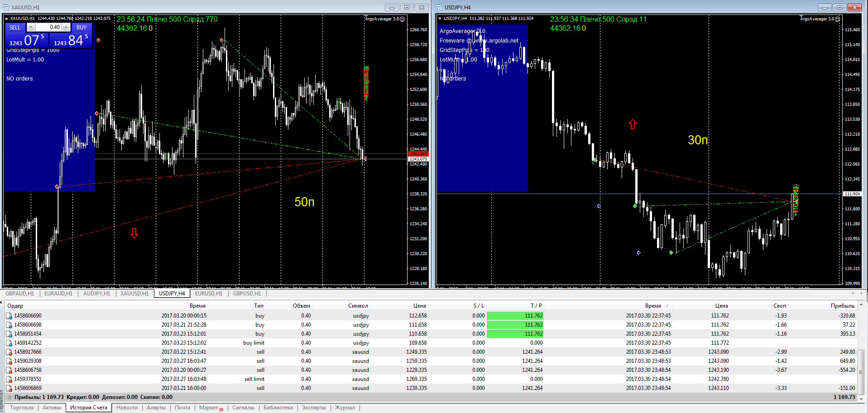The height and width of the screenshot is (413, 868).
Task: Click the -320.68 profit cell
Action: (x=847, y=316)
